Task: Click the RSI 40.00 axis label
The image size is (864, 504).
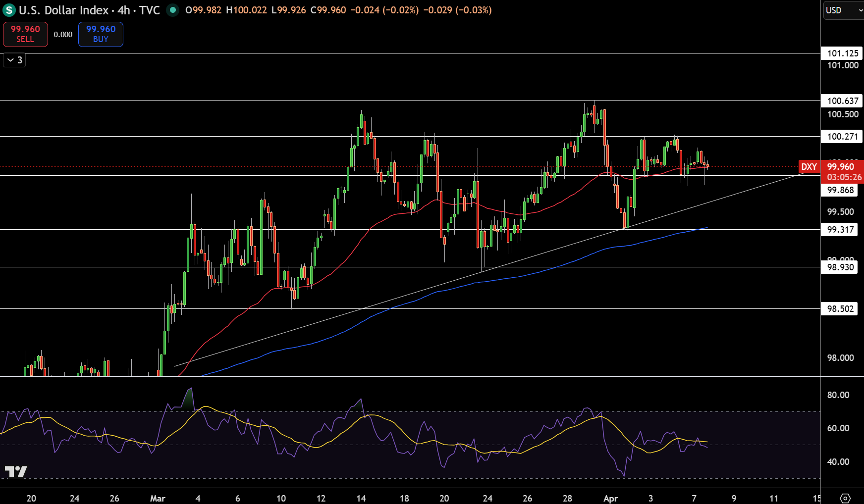Action: pos(838,462)
